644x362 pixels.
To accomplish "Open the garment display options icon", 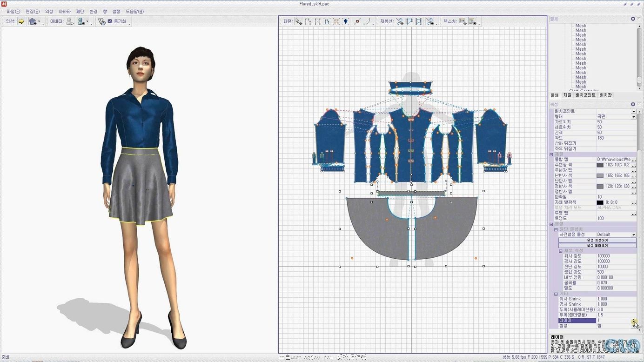I will coord(33,21).
